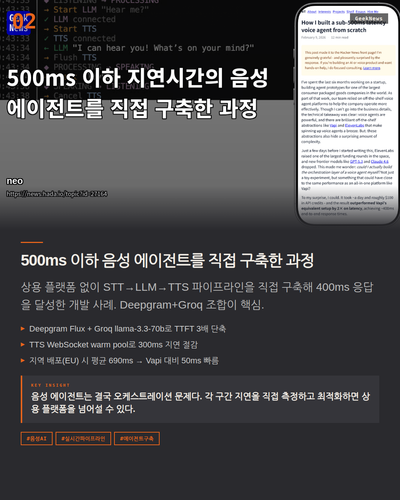Open the About link in phone preview

tap(312, 12)
